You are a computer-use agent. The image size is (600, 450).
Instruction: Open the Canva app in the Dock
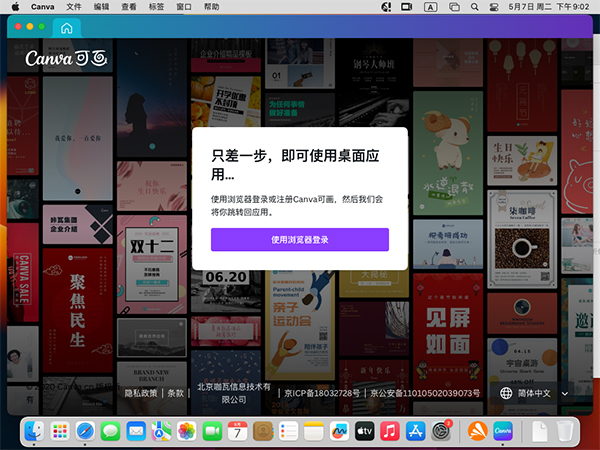(503, 431)
